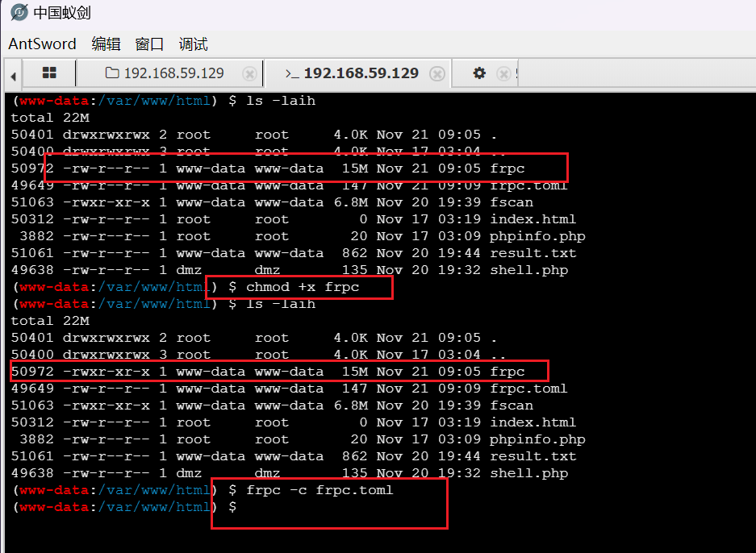Close the settings gear tab
The image size is (756, 553).
pyautogui.click(x=503, y=74)
